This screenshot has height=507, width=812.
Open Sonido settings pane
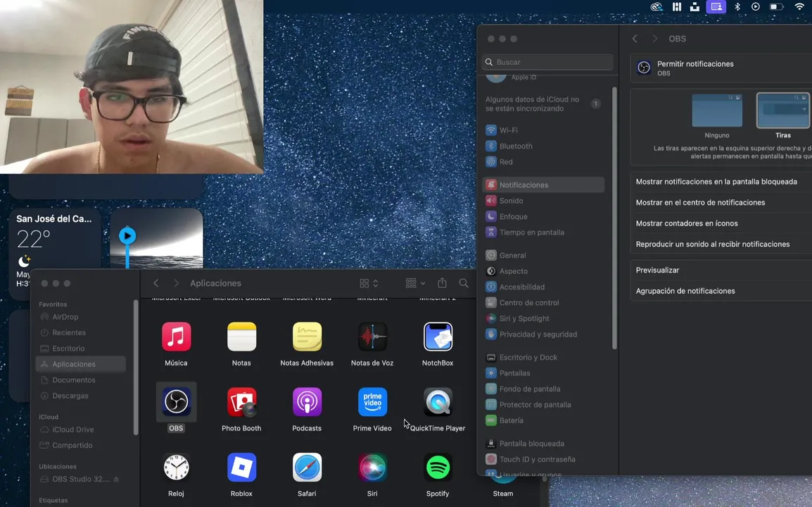click(x=543, y=201)
